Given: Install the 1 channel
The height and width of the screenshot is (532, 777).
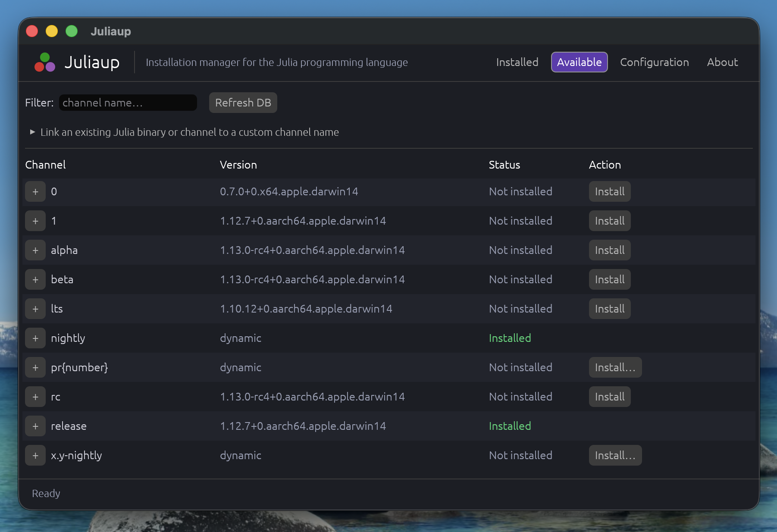Looking at the screenshot, I should pyautogui.click(x=610, y=221).
